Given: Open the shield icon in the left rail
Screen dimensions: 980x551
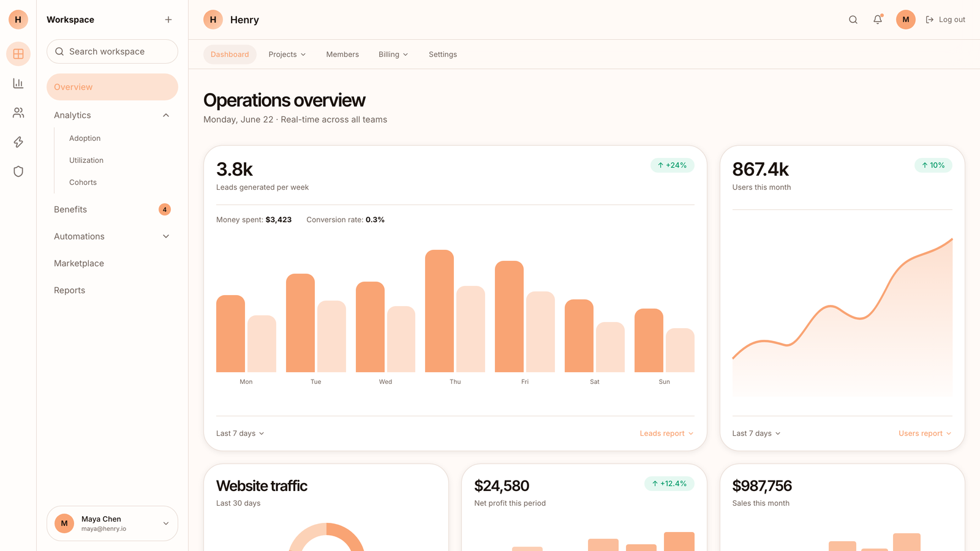Looking at the screenshot, I should pos(18,171).
